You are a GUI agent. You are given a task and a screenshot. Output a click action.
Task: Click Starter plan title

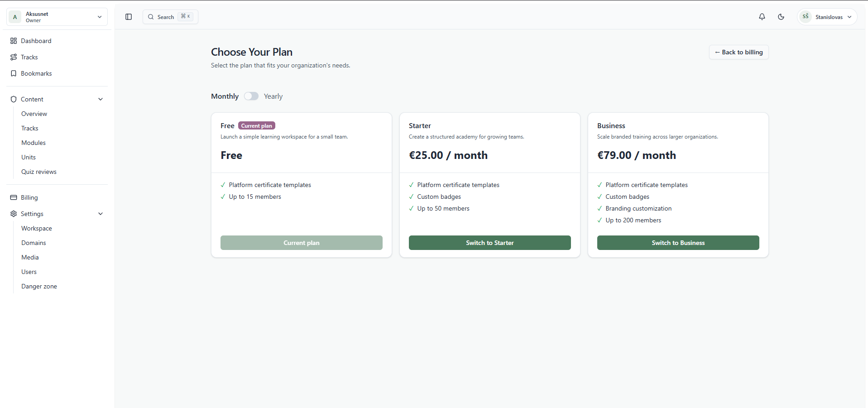420,125
